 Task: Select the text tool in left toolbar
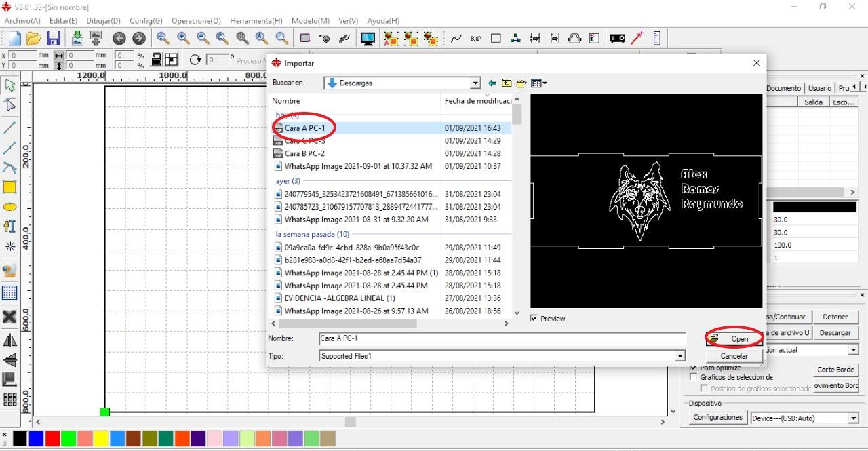click(x=9, y=227)
